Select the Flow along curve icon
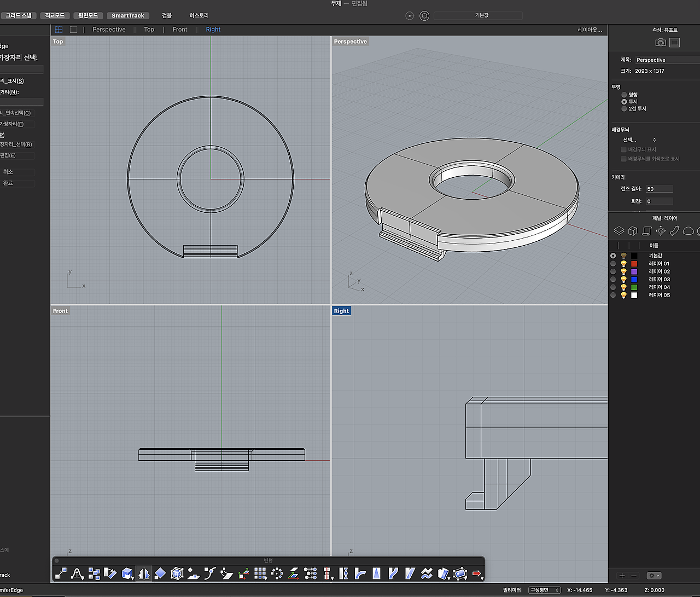 (x=210, y=573)
